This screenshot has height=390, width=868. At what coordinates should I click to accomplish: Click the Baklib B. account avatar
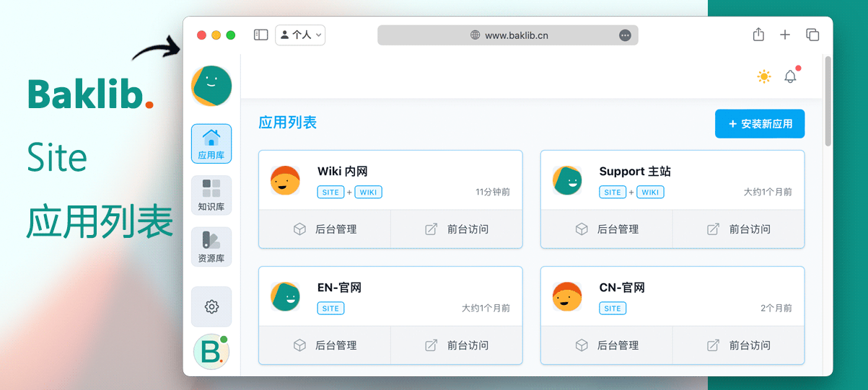tap(211, 352)
